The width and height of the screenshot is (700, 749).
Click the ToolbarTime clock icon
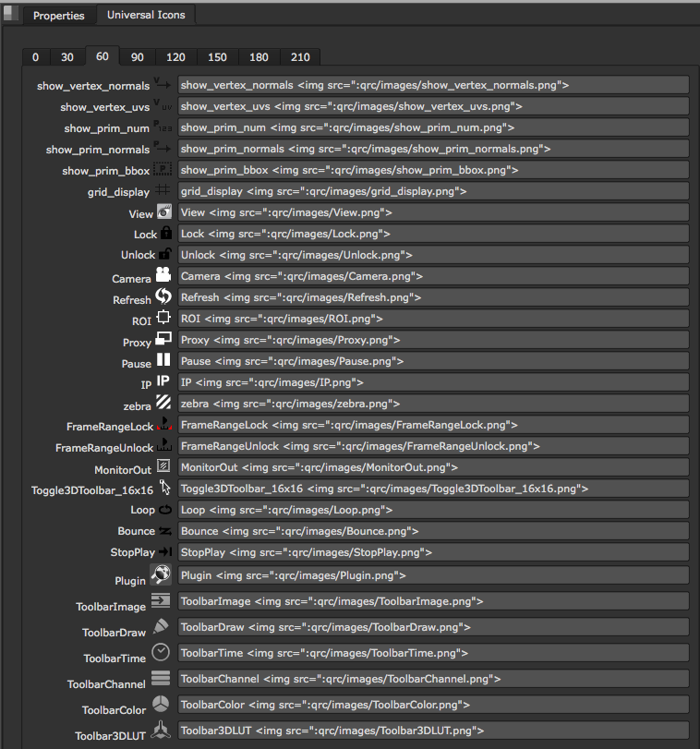tap(161, 652)
